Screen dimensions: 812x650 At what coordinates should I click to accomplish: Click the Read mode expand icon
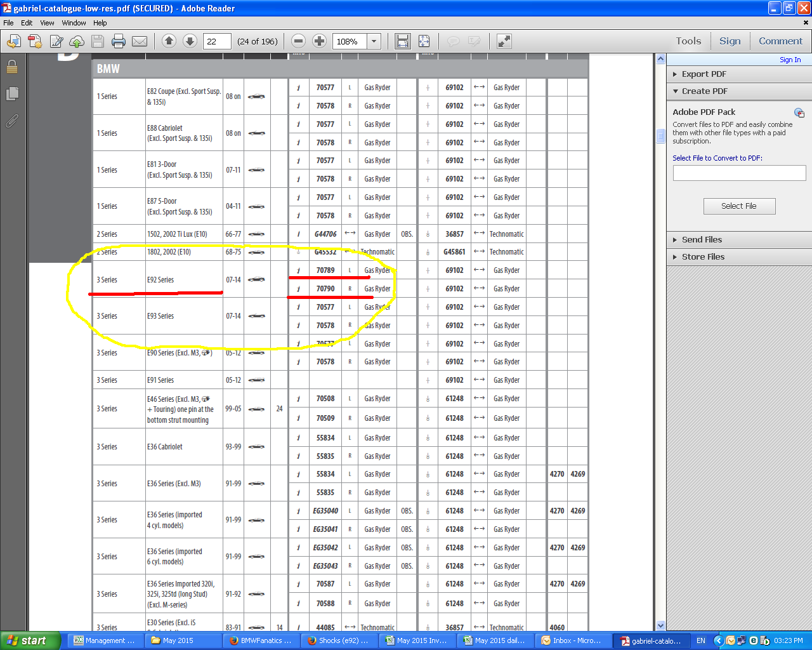tap(504, 41)
